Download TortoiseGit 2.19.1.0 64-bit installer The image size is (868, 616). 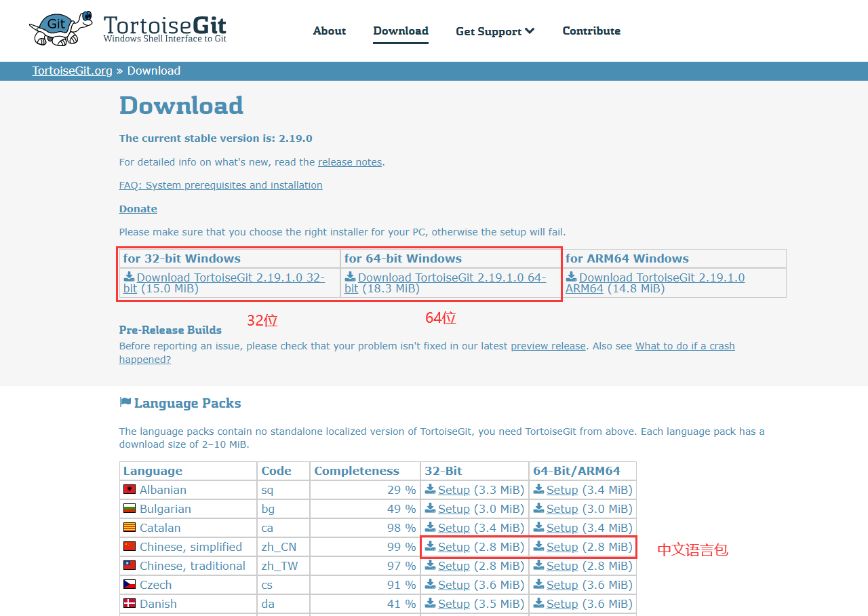pyautogui.click(x=445, y=283)
